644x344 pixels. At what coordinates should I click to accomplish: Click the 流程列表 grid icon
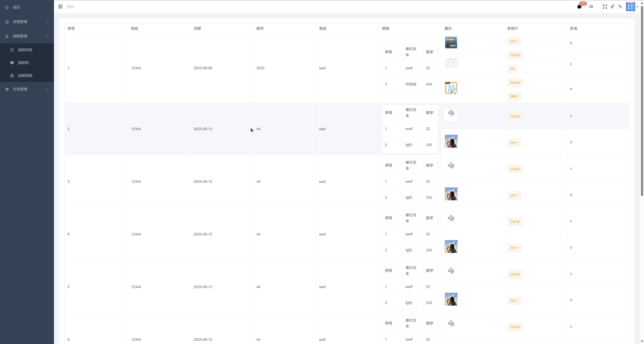(12, 50)
